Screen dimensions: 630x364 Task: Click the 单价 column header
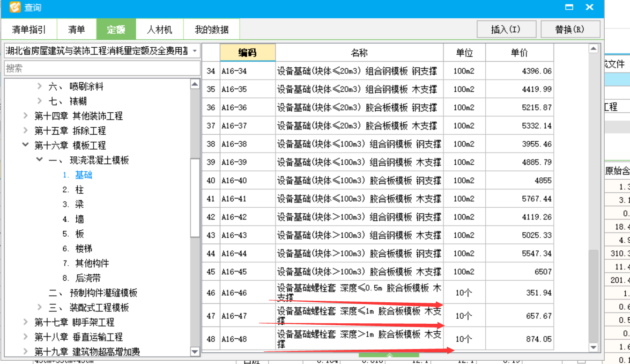[519, 53]
